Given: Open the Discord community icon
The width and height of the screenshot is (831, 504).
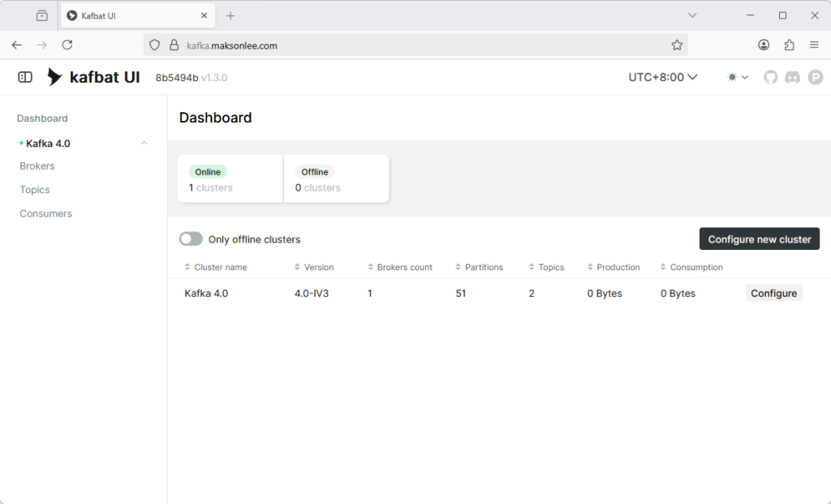Looking at the screenshot, I should [x=792, y=77].
